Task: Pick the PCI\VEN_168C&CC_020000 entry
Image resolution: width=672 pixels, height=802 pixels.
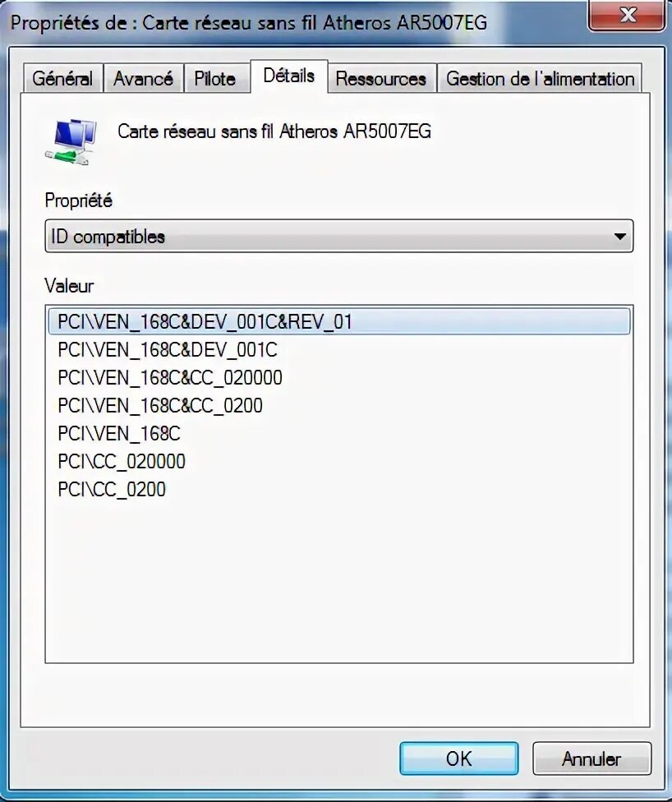Action: (x=339, y=377)
